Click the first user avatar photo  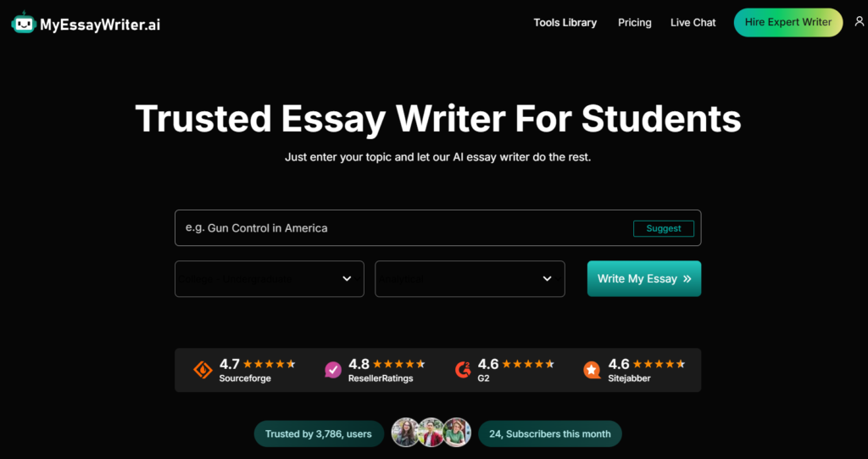coord(406,433)
